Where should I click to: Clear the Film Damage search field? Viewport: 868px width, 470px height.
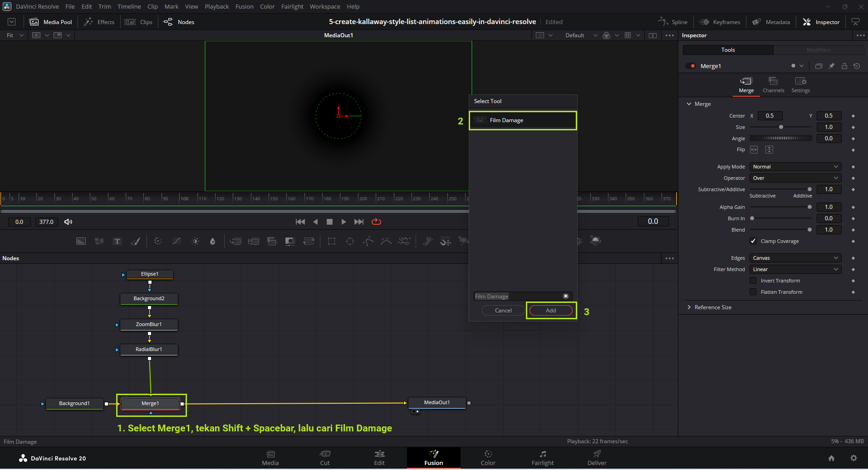(x=565, y=296)
